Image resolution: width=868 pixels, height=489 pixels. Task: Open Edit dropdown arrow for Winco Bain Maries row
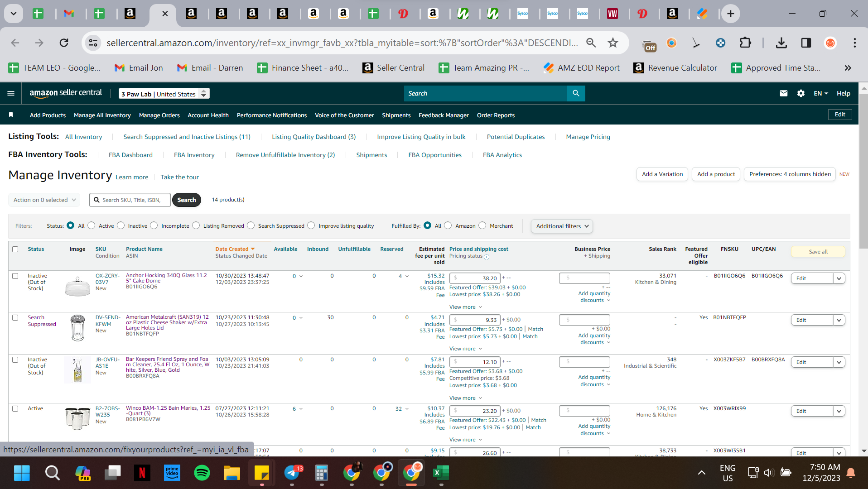[839, 411]
